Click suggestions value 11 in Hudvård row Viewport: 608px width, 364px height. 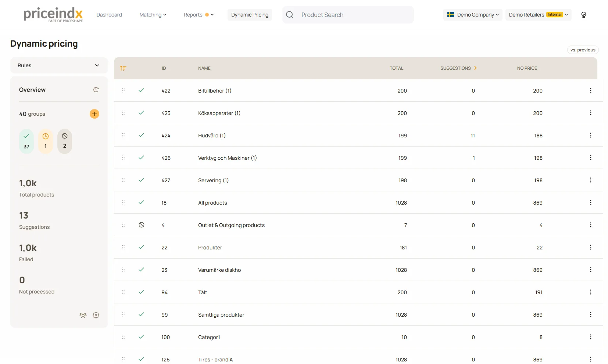(473, 136)
